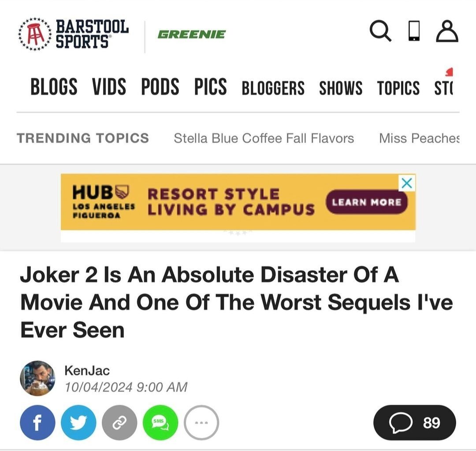Click the KenJac author name
The image size is (476, 451).
[x=87, y=370]
